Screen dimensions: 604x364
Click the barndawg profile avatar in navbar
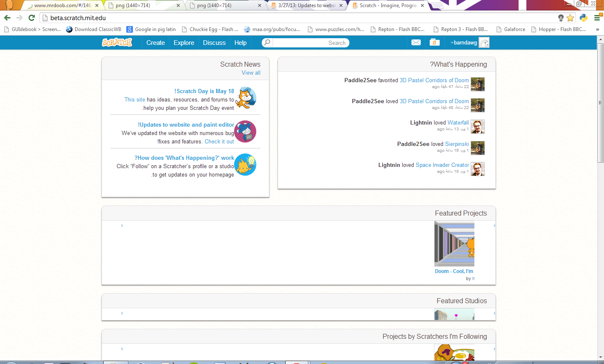pos(484,43)
